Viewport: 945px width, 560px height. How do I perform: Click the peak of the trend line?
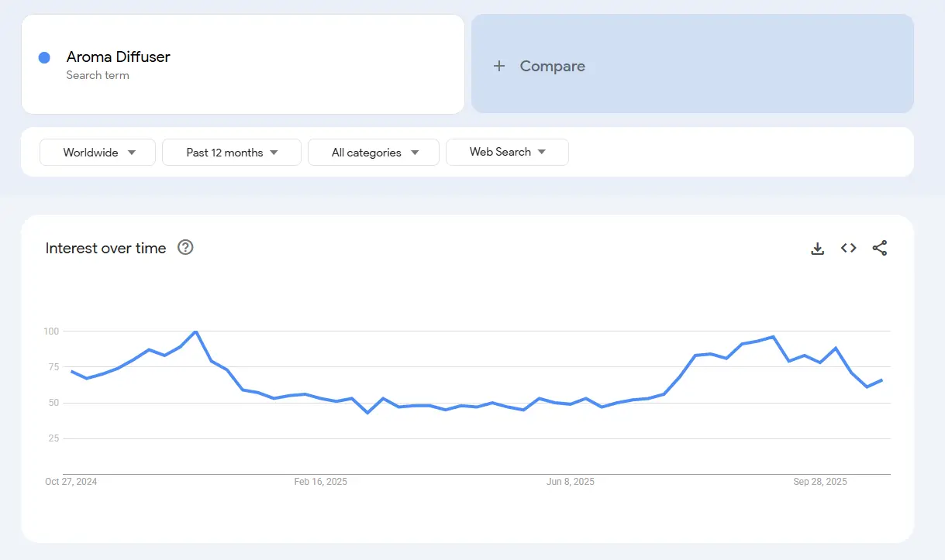click(x=195, y=331)
